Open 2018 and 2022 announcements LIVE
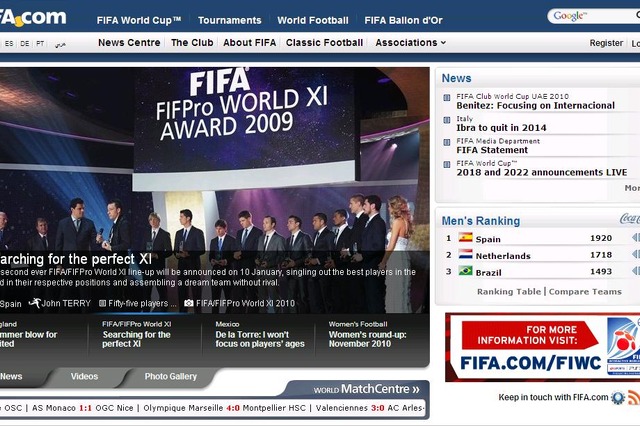640x426 pixels. 542,172
